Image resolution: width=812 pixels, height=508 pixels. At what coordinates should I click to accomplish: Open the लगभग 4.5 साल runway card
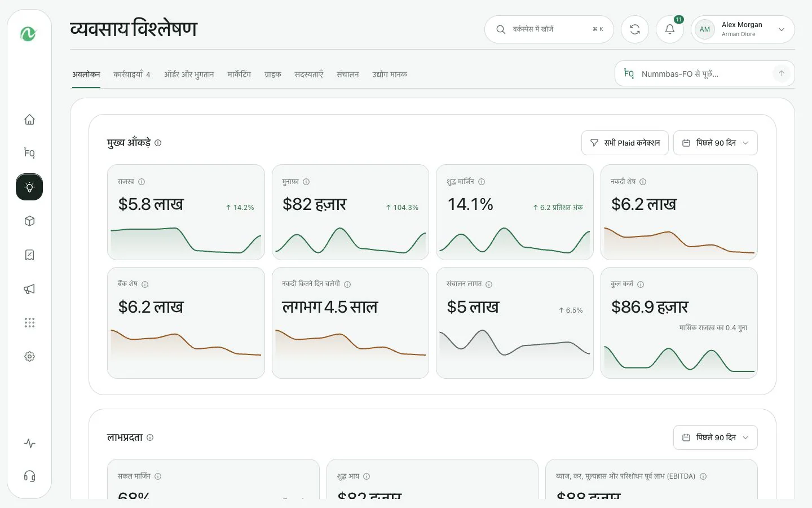[x=350, y=323]
